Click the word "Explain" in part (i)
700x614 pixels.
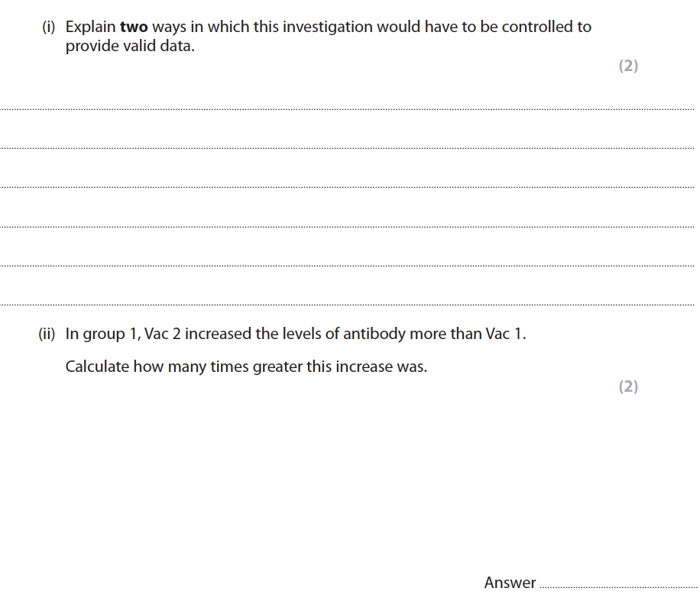coord(90,27)
